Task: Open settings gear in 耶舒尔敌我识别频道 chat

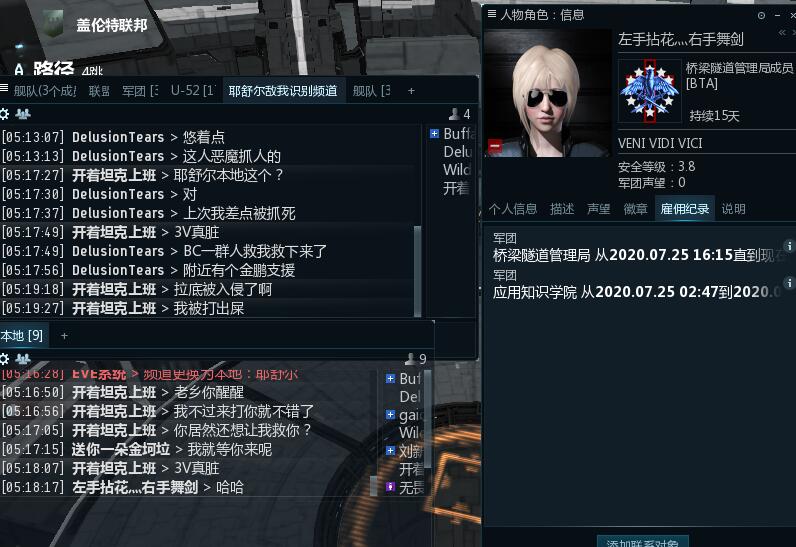Action: pyautogui.click(x=4, y=114)
